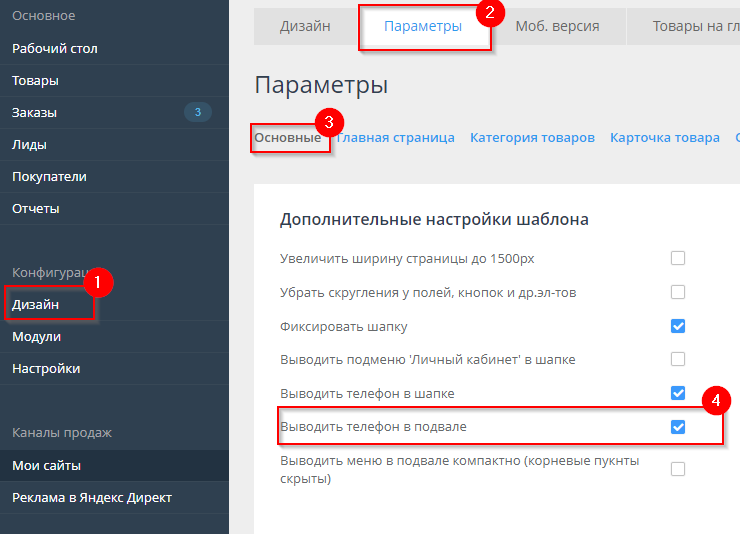Go to Товары in the sidebar
The image size is (740, 534).
click(35, 80)
